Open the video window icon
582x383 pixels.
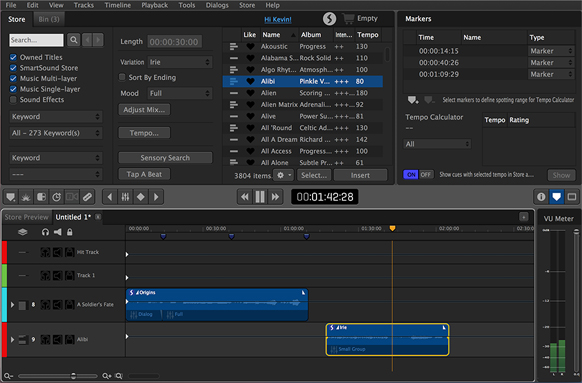pos(572,197)
